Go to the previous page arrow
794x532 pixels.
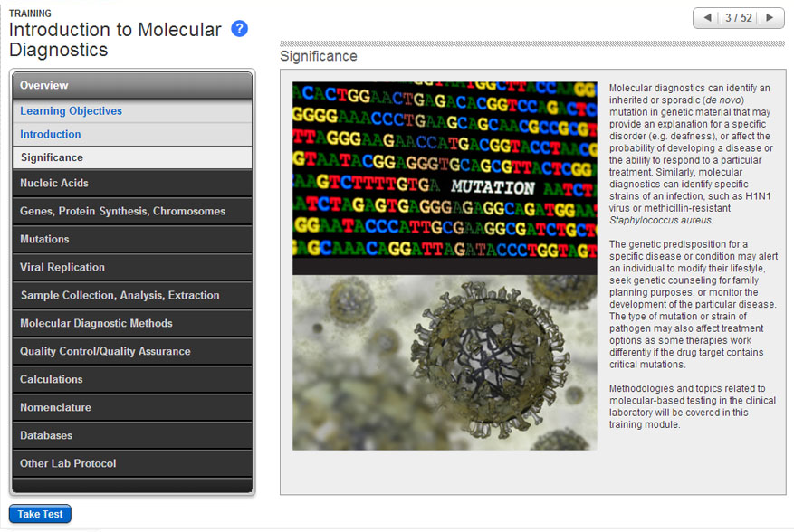click(707, 18)
